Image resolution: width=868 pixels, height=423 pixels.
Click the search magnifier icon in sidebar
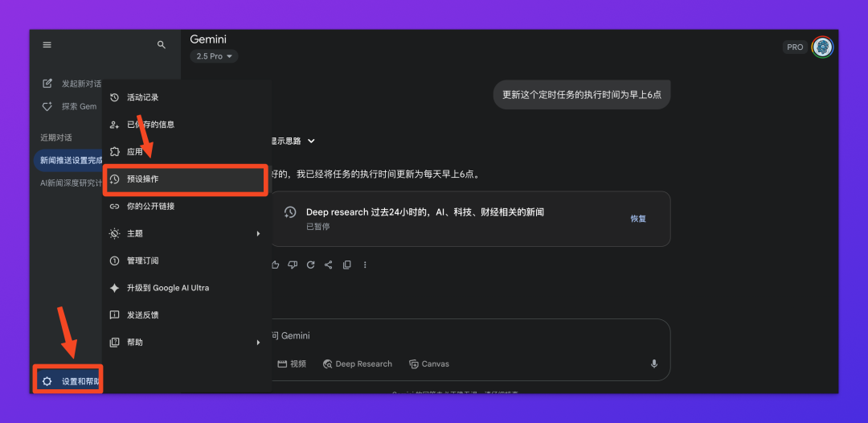[162, 45]
